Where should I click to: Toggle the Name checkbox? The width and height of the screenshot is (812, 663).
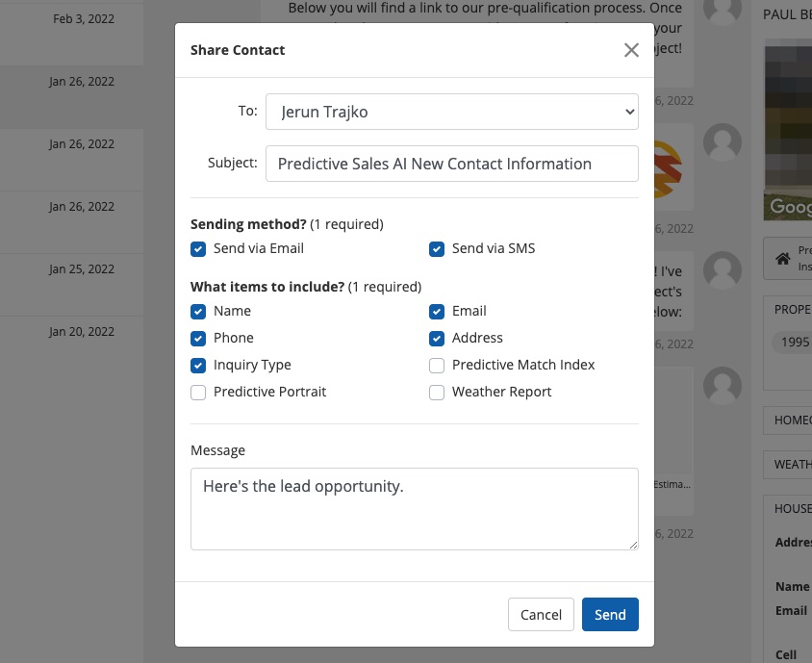click(198, 311)
